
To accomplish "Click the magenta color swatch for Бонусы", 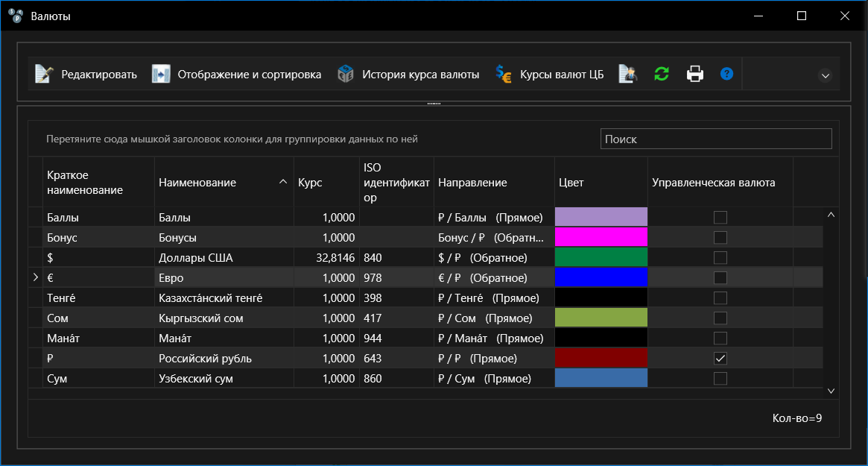I will [601, 237].
